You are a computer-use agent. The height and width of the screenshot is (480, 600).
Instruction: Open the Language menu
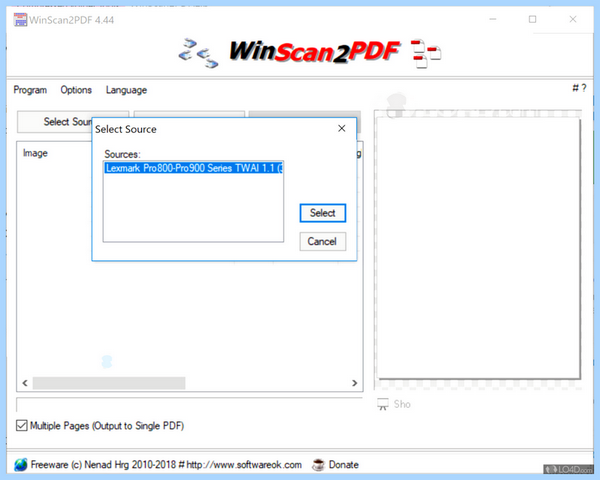click(126, 90)
